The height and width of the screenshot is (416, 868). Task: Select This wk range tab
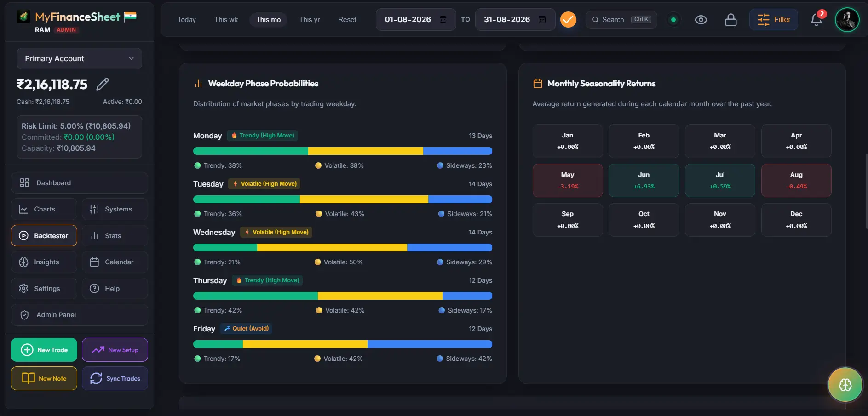(226, 20)
